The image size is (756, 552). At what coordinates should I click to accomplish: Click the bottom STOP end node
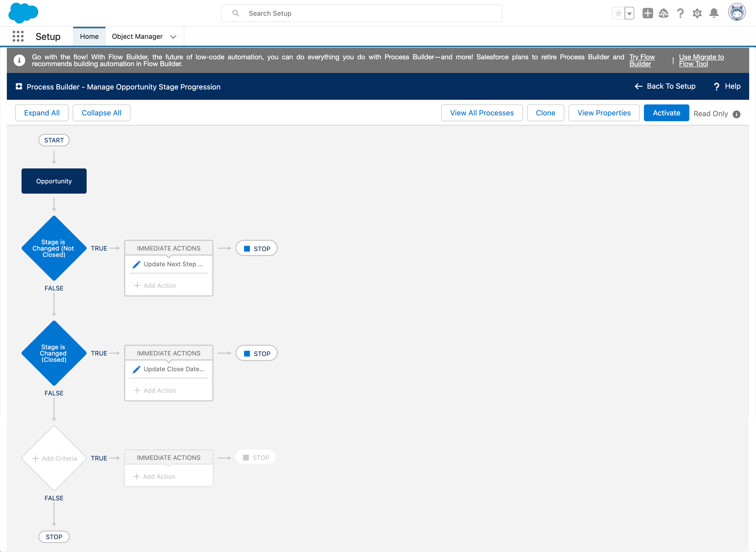click(x=54, y=537)
